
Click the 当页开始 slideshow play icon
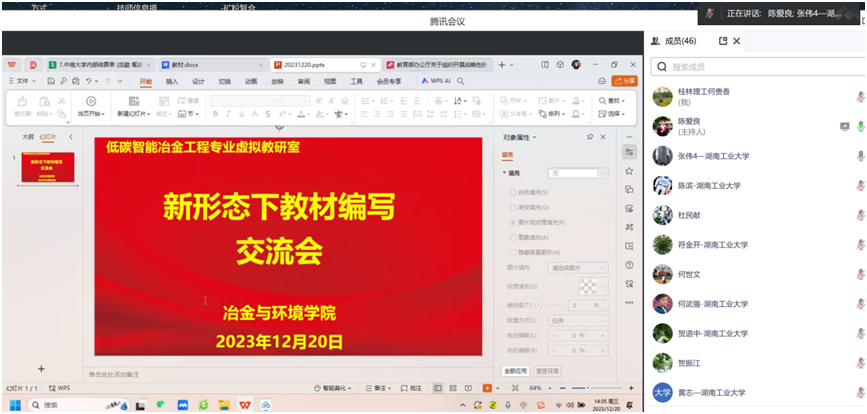point(90,101)
